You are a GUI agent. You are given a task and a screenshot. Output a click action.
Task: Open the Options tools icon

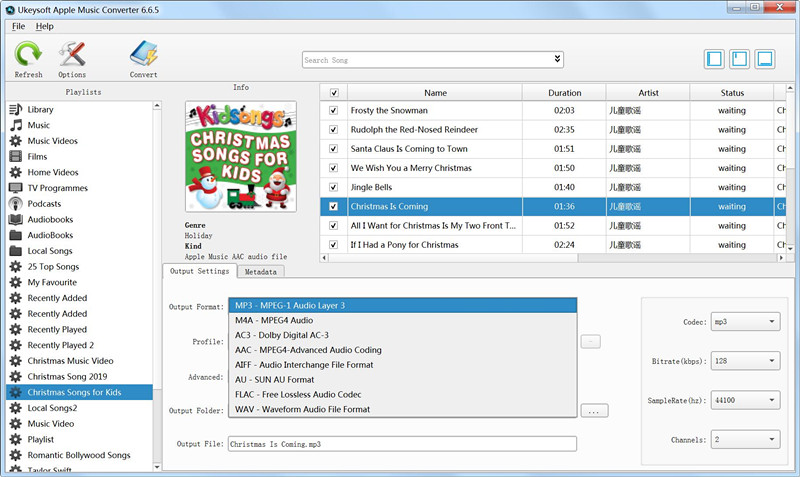(x=72, y=54)
